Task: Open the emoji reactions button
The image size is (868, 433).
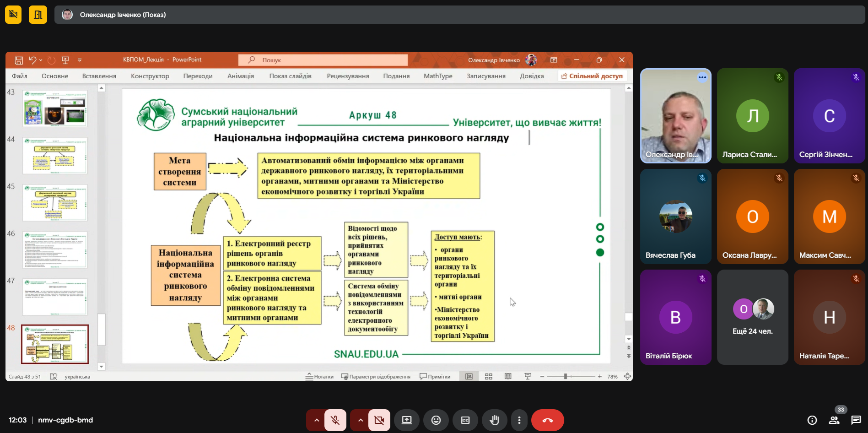Action: [x=436, y=420]
